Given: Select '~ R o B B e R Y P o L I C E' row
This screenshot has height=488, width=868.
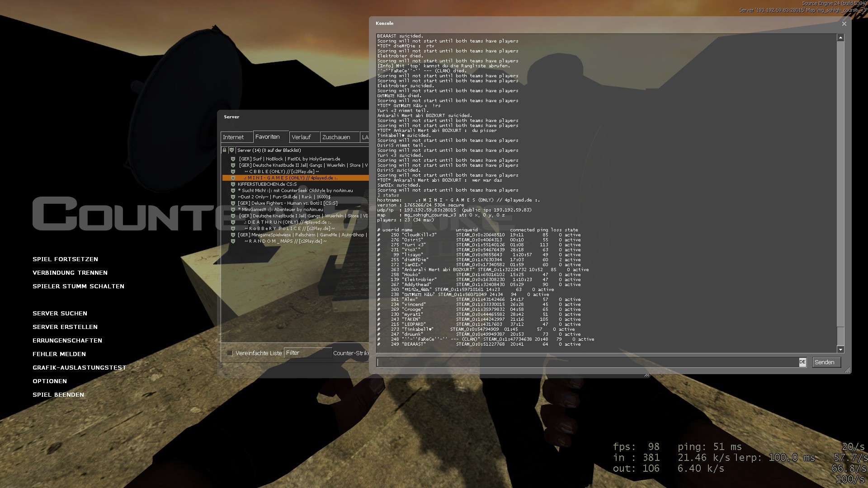Looking at the screenshot, I should click(x=296, y=229).
